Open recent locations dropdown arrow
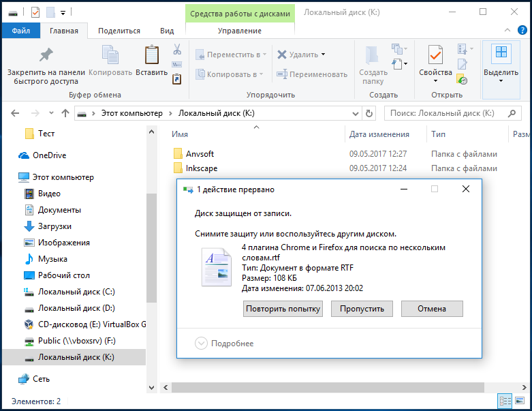 pos(51,112)
